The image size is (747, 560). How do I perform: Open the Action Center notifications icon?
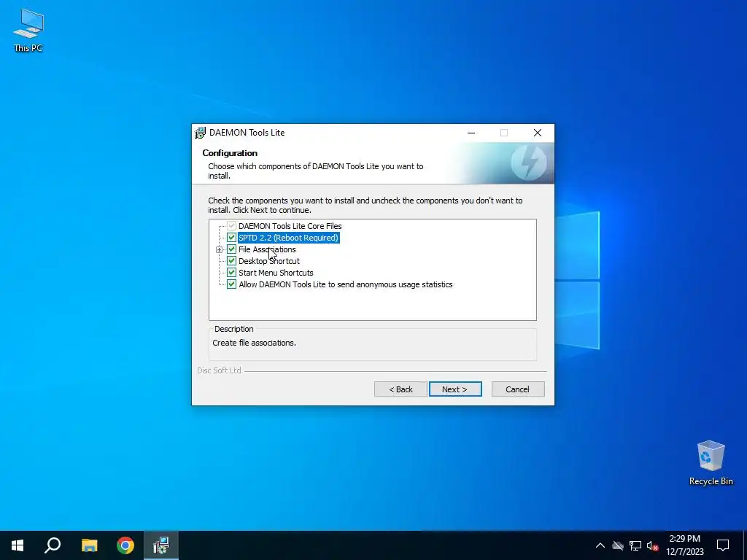723,545
